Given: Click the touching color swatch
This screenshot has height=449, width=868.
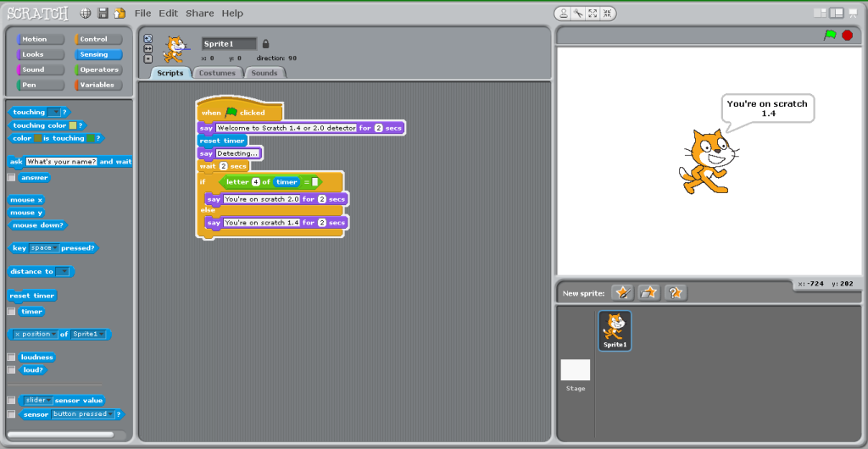Looking at the screenshot, I should pyautogui.click(x=73, y=125).
